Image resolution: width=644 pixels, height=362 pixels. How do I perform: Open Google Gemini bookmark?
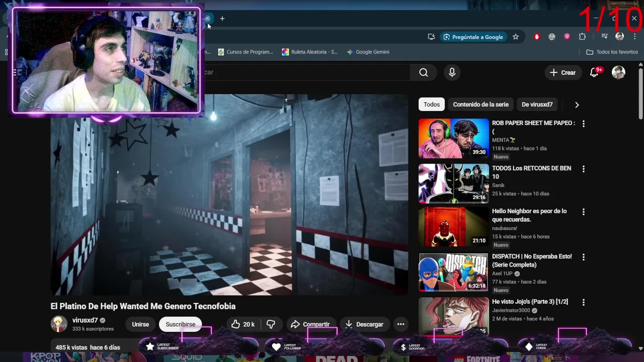368,52
